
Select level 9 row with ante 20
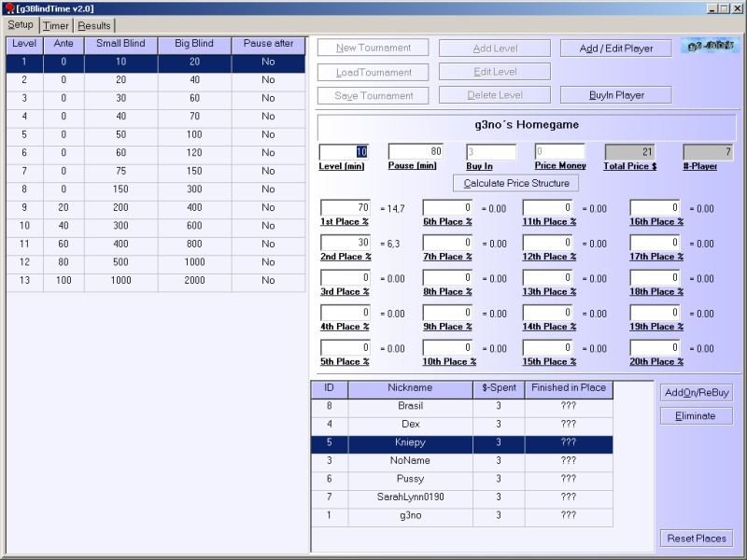coord(155,209)
